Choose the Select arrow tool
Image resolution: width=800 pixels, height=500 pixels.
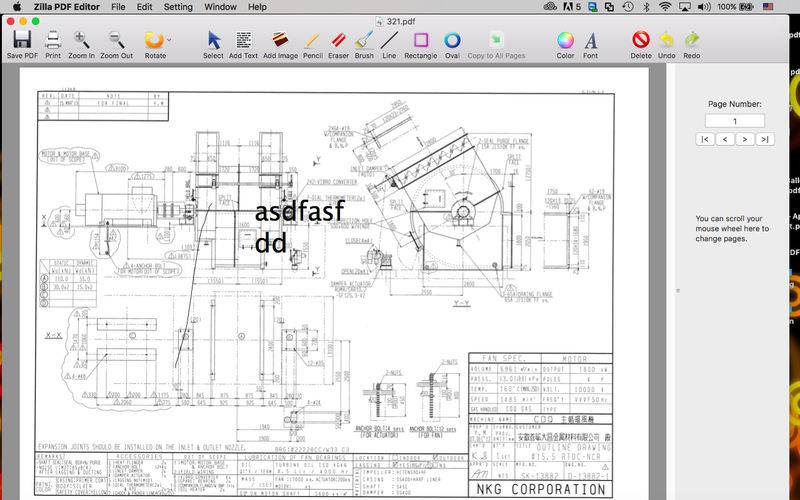(x=214, y=40)
